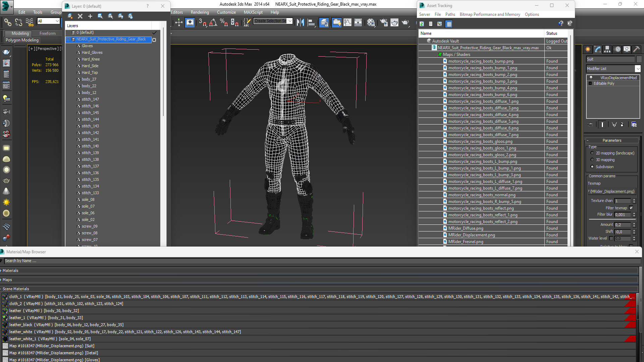Click Select Highlighted Objects and Layers icon
The image size is (644, 362).
click(x=100, y=16)
